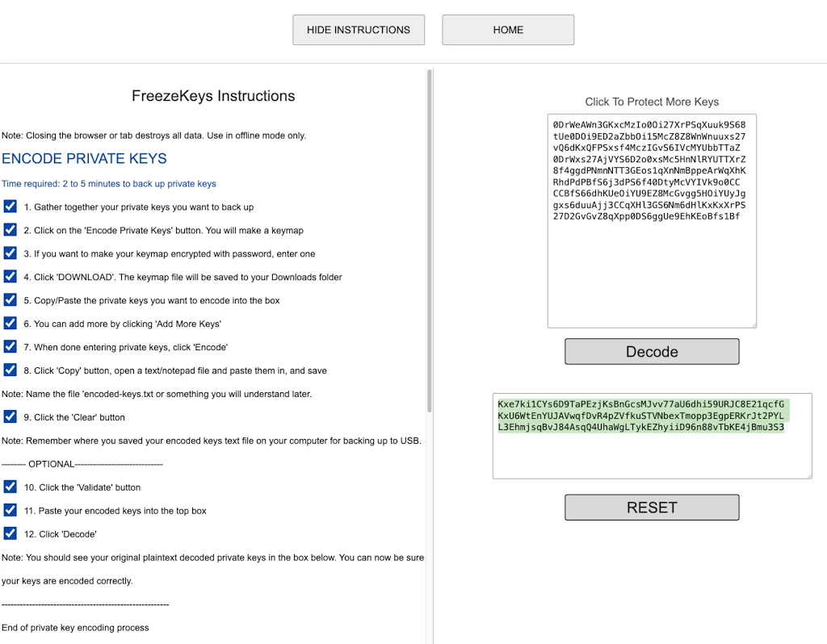The image size is (827, 644).
Task: Click the 'Click To Protect More Keys' label
Action: click(x=652, y=102)
